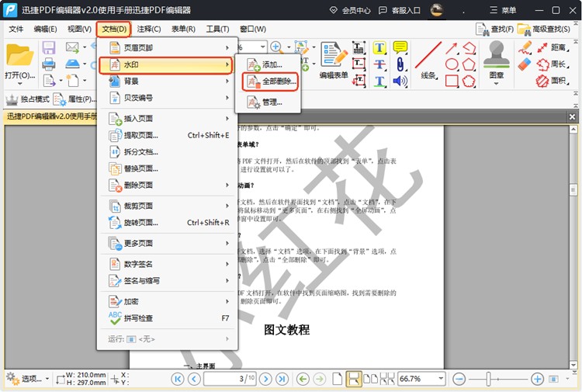Click the Stamp tool icon

click(497, 56)
